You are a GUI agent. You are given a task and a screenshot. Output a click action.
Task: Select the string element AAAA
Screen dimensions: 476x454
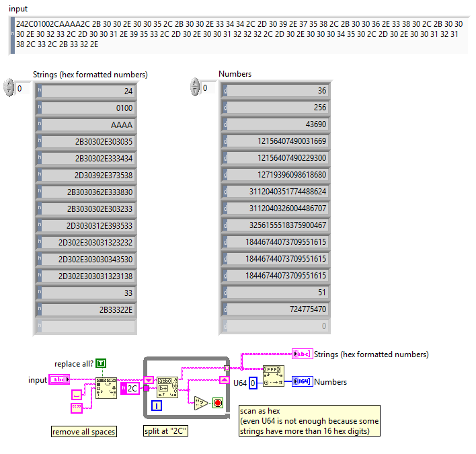86,124
